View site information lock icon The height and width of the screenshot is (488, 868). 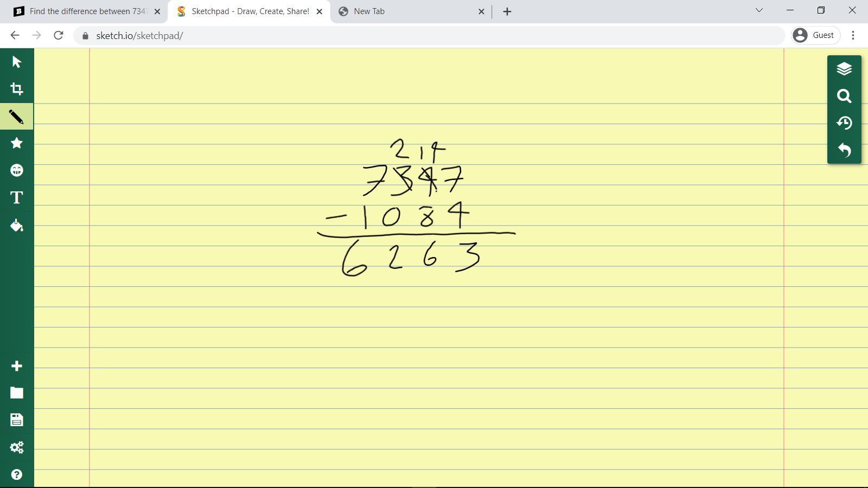(x=85, y=36)
